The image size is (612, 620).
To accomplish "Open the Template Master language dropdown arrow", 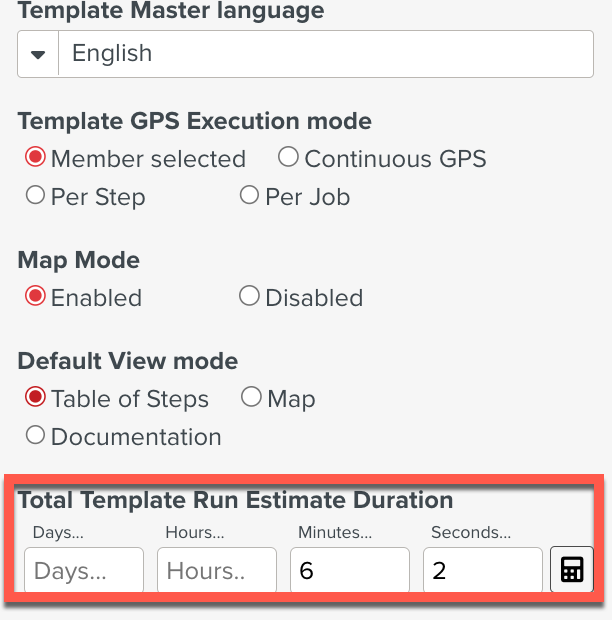I will point(38,54).
